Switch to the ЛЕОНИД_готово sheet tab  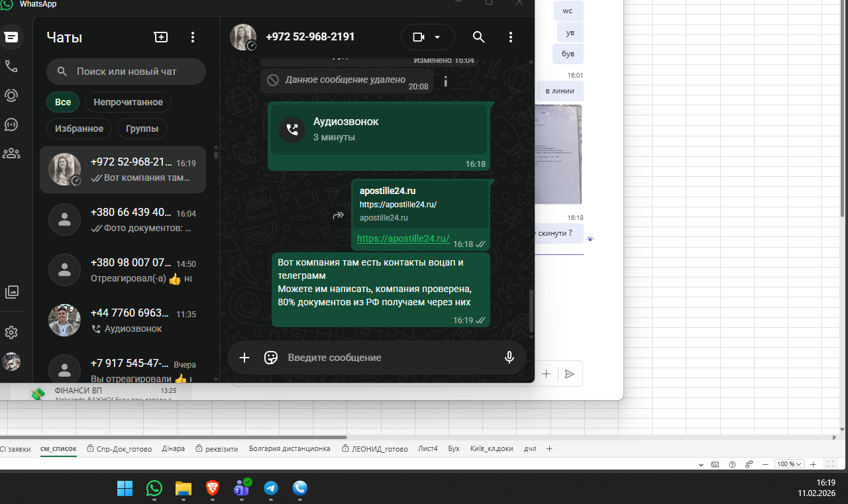click(x=375, y=448)
